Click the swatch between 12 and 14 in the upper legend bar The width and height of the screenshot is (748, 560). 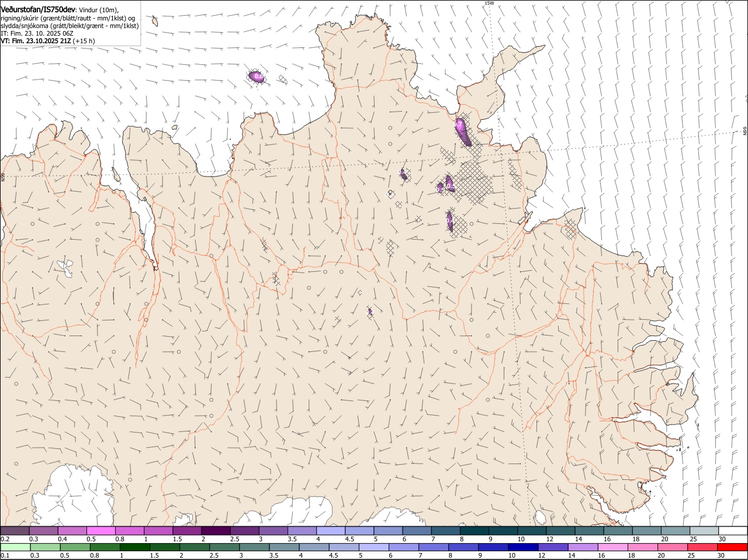561,531
